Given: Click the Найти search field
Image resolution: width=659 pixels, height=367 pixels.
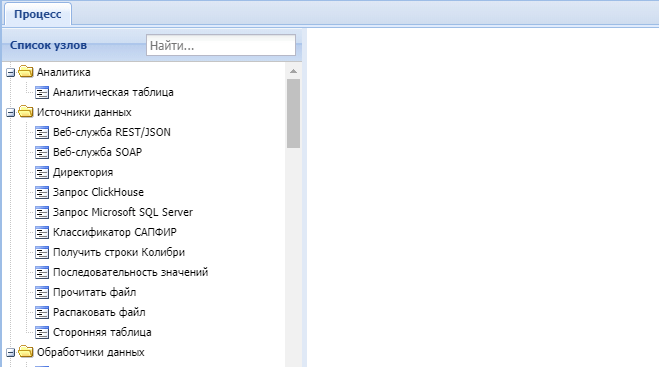Looking at the screenshot, I should [x=221, y=45].
